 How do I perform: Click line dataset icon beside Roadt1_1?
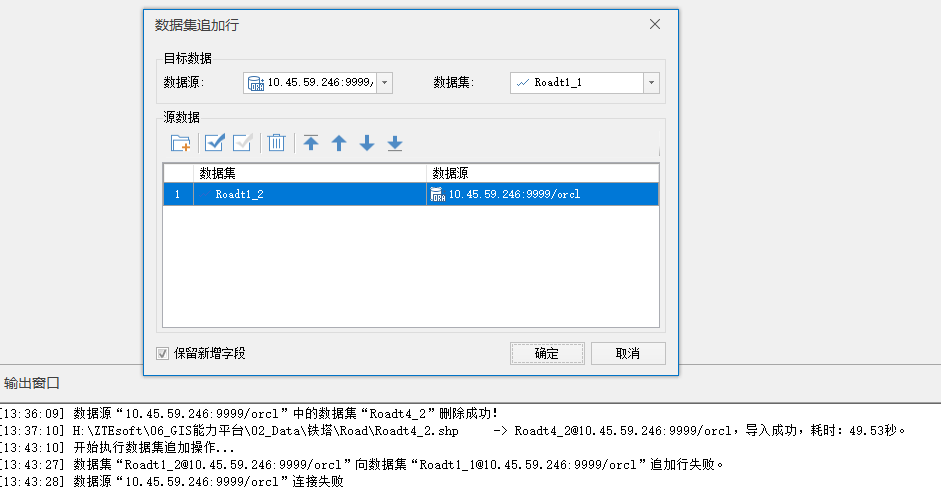tap(523, 83)
